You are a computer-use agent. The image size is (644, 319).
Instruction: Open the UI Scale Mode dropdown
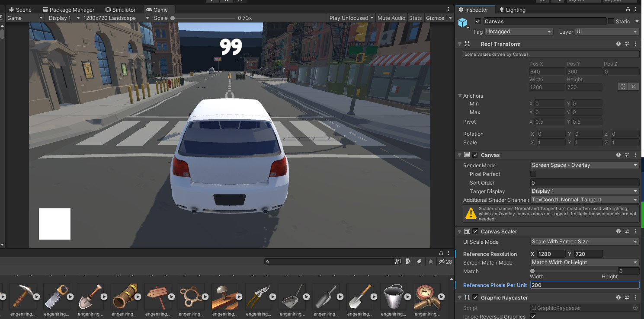[x=584, y=242]
